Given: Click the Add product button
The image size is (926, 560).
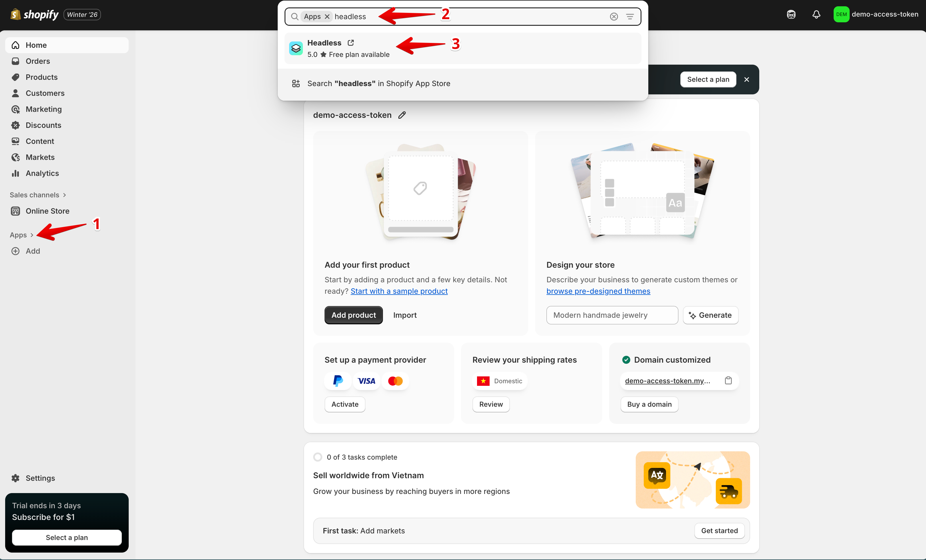Looking at the screenshot, I should tap(353, 315).
